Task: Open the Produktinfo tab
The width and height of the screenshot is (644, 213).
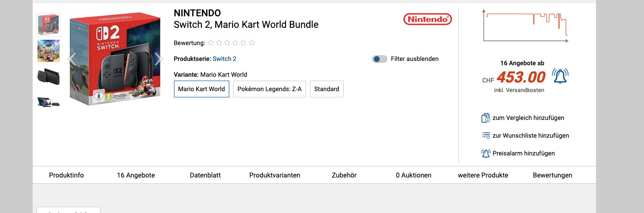Action: click(x=66, y=175)
